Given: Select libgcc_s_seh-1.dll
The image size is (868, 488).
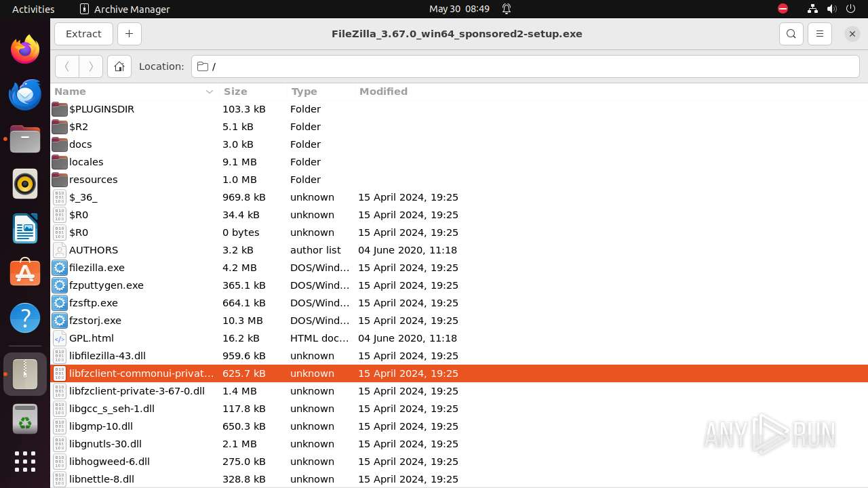Looking at the screenshot, I should coord(459,409).
